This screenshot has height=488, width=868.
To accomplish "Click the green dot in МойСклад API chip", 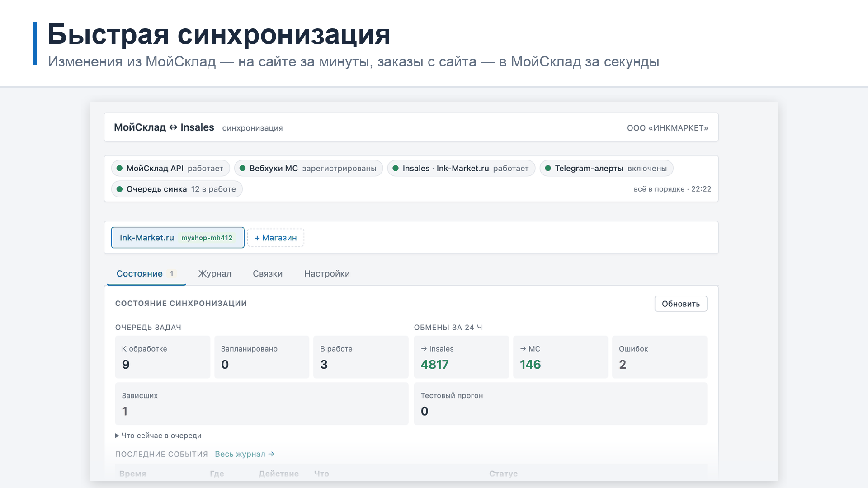I will [x=120, y=168].
